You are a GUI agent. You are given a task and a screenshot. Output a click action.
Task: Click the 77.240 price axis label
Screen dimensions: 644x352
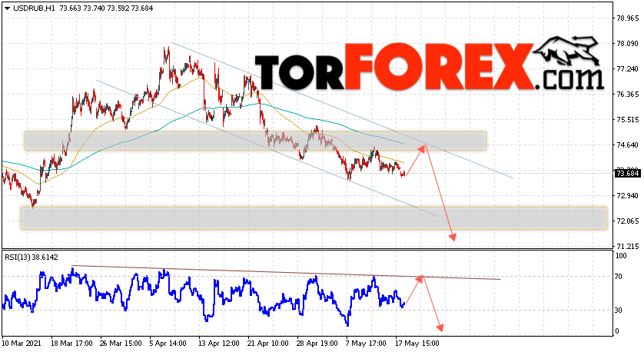[x=628, y=69]
